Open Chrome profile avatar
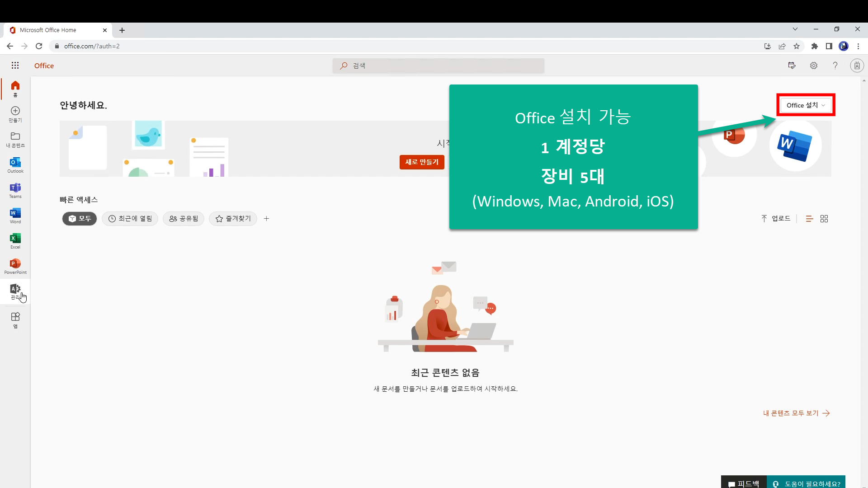 pos(844,46)
